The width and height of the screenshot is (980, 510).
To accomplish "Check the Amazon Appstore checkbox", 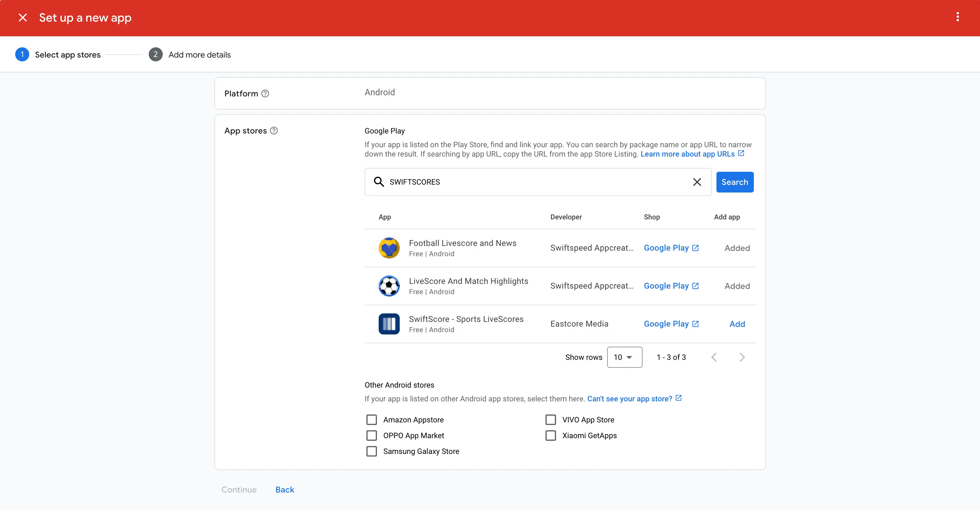I will click(x=371, y=420).
